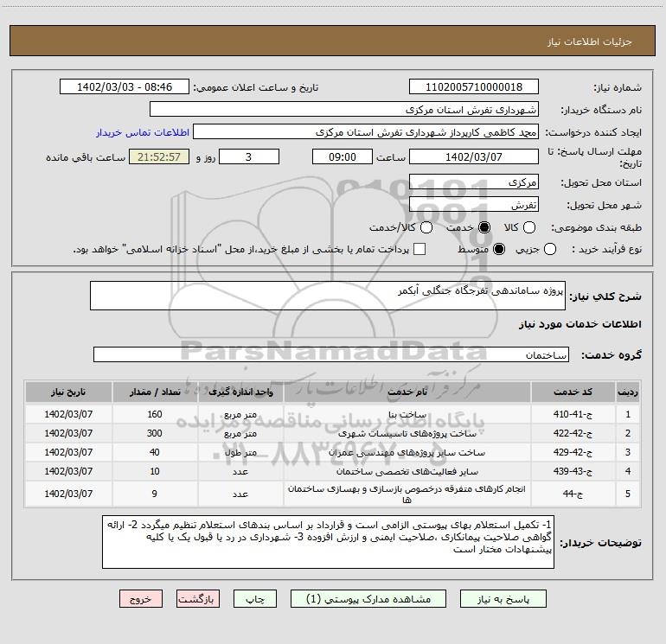Click the need number field 1102005710000018
The width and height of the screenshot is (666, 644).
tap(474, 87)
